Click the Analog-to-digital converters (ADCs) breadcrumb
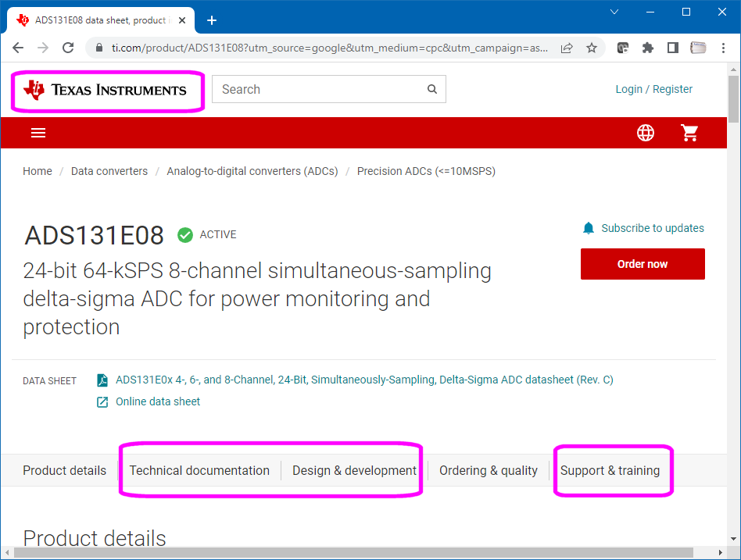Viewport: 741px width, 560px height. (252, 171)
